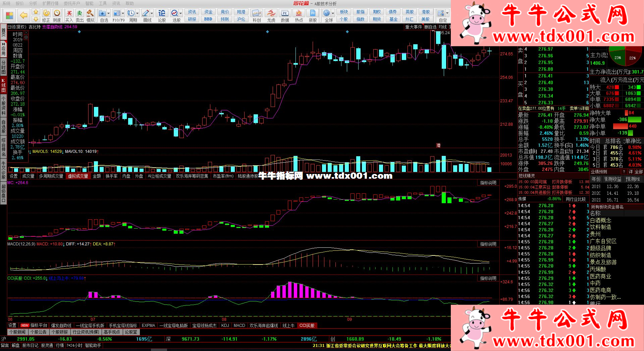Viewport: 644px width, 351px height.
Task: Click the yellow up arrow icon
Action: click(x=36, y=12)
